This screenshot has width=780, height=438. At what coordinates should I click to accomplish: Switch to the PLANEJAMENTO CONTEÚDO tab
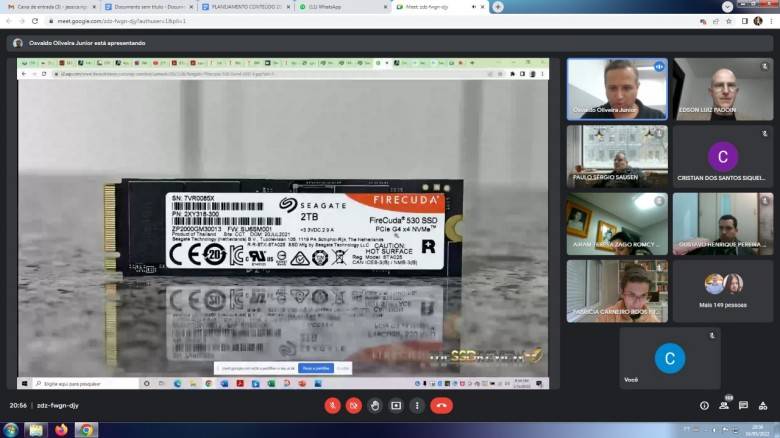(246, 7)
